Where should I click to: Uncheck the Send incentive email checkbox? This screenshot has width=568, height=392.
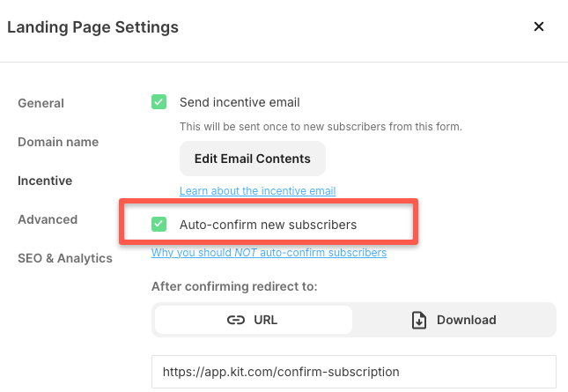click(159, 102)
